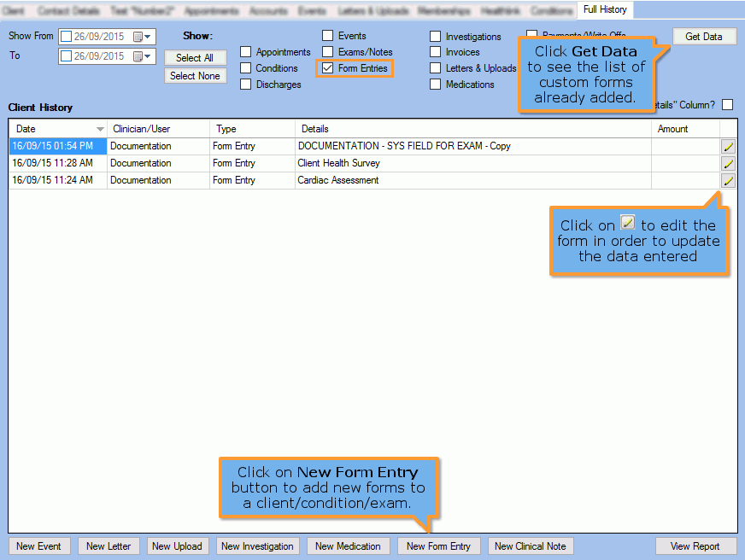Click the New Event button
The width and height of the screenshot is (745, 560).
coord(38,546)
